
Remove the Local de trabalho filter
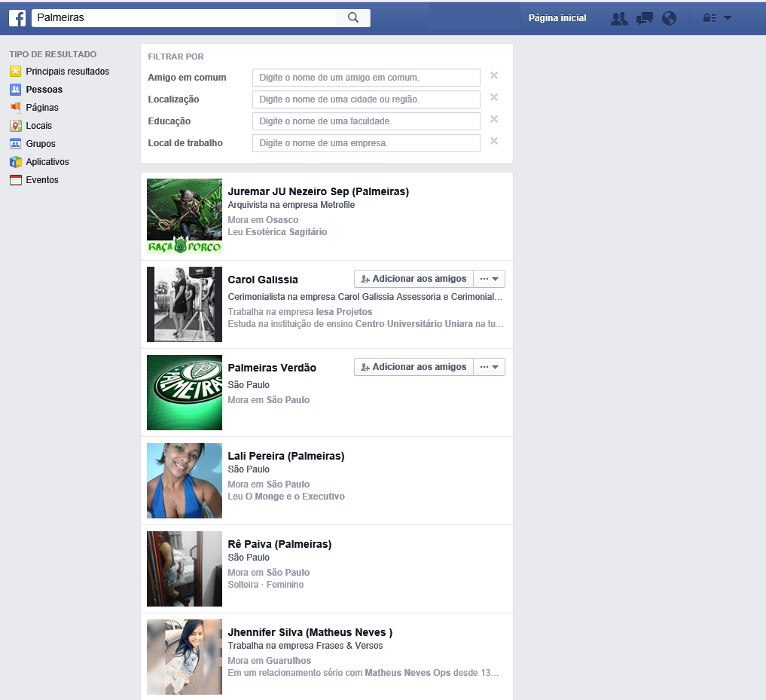[x=494, y=141]
